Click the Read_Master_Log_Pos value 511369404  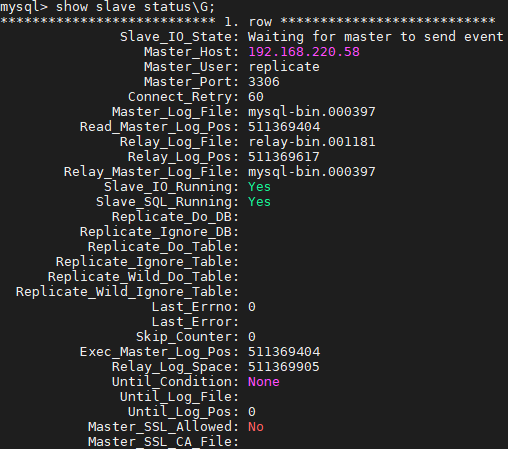click(284, 127)
